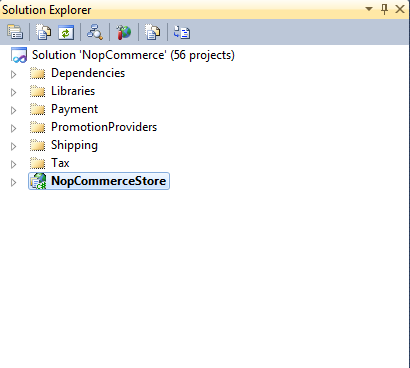Refresh the Solution Explorer tree

[66, 32]
